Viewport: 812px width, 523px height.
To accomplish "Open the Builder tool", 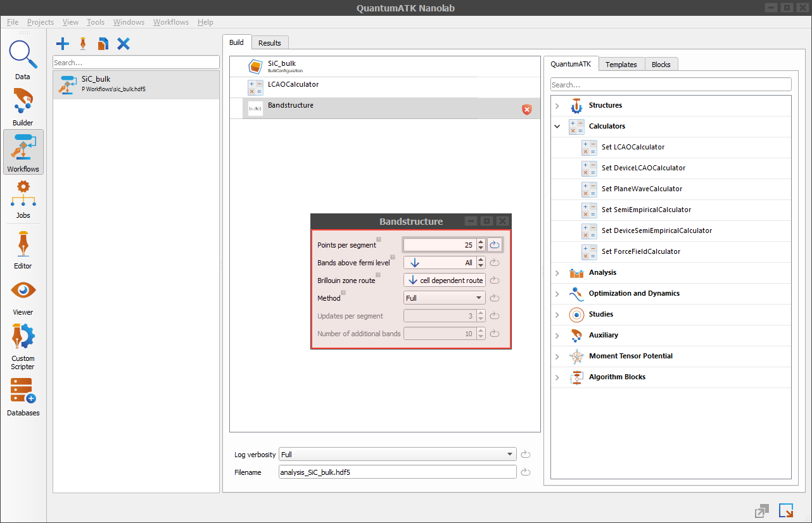I will pyautogui.click(x=23, y=106).
